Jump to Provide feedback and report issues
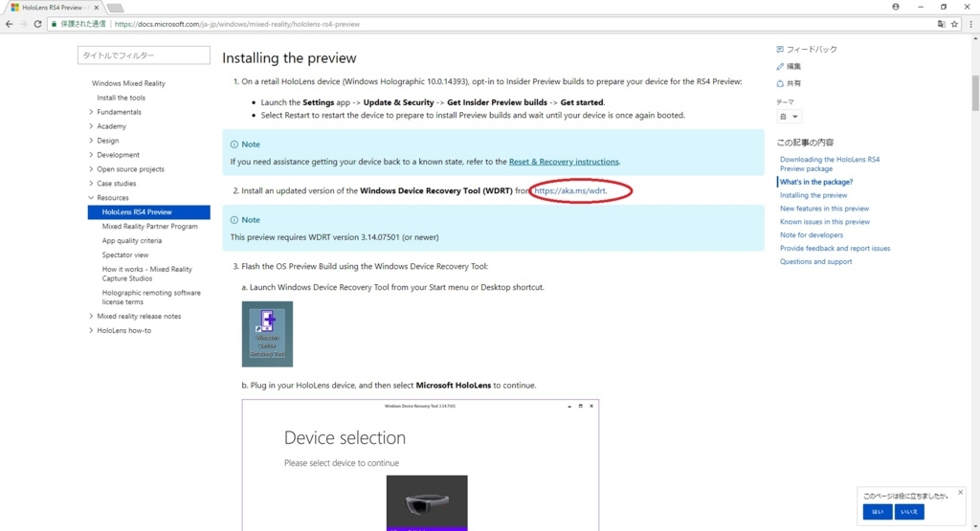The height and width of the screenshot is (531, 980). [x=835, y=248]
